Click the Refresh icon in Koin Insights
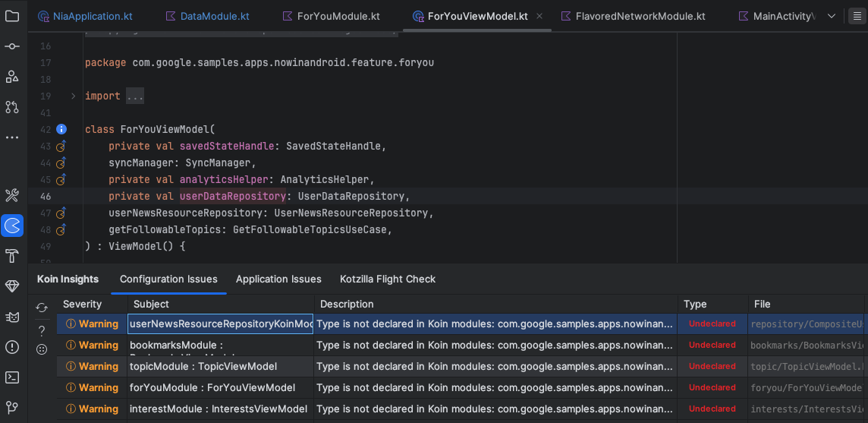The height and width of the screenshot is (423, 868). [x=42, y=308]
